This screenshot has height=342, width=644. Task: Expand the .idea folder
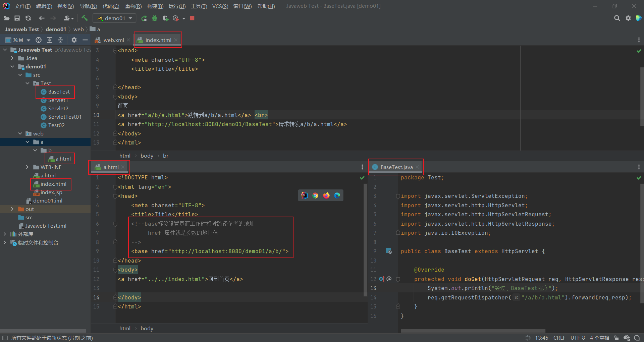(12, 58)
